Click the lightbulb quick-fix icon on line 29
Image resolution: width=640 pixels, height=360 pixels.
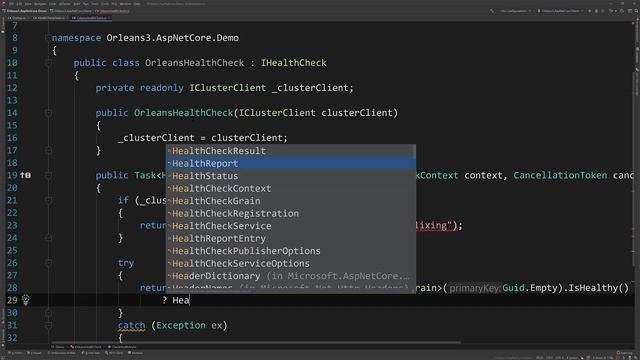(x=25, y=300)
